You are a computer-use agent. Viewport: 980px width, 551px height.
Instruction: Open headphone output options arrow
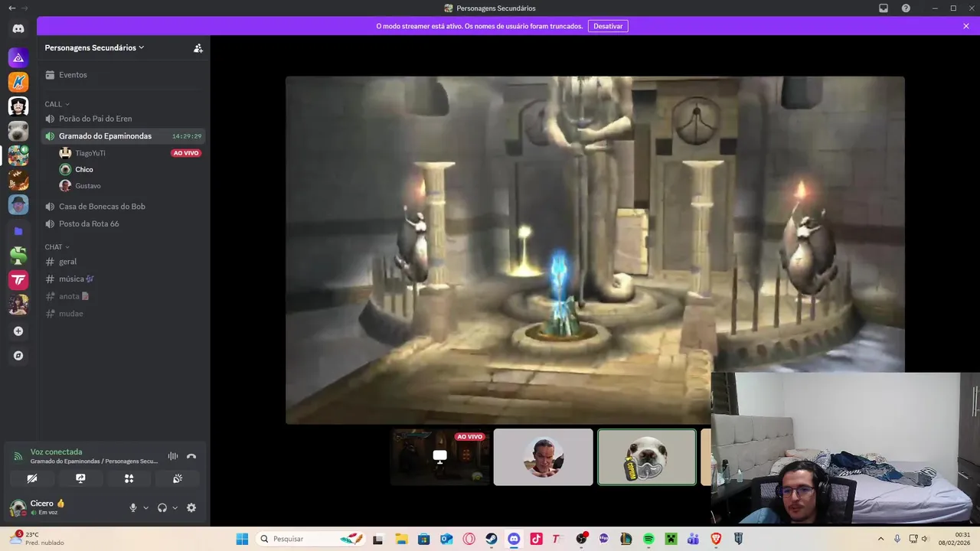(x=175, y=507)
